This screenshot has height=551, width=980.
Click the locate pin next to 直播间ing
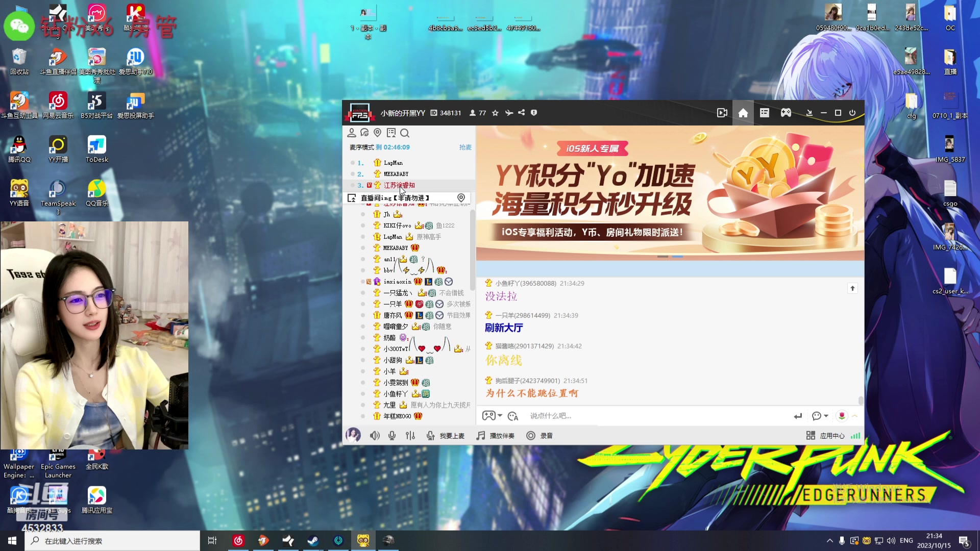click(x=461, y=198)
